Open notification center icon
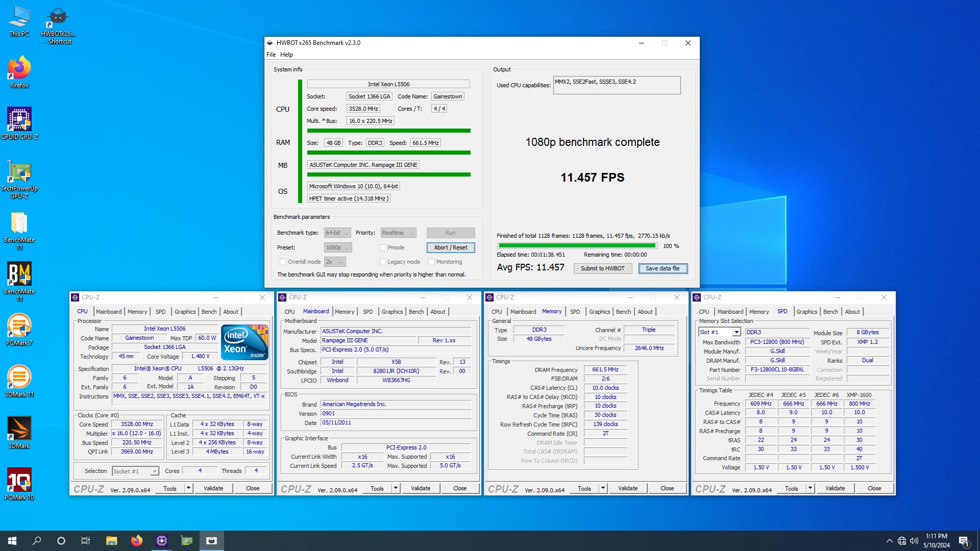This screenshot has width=980, height=551. click(964, 541)
